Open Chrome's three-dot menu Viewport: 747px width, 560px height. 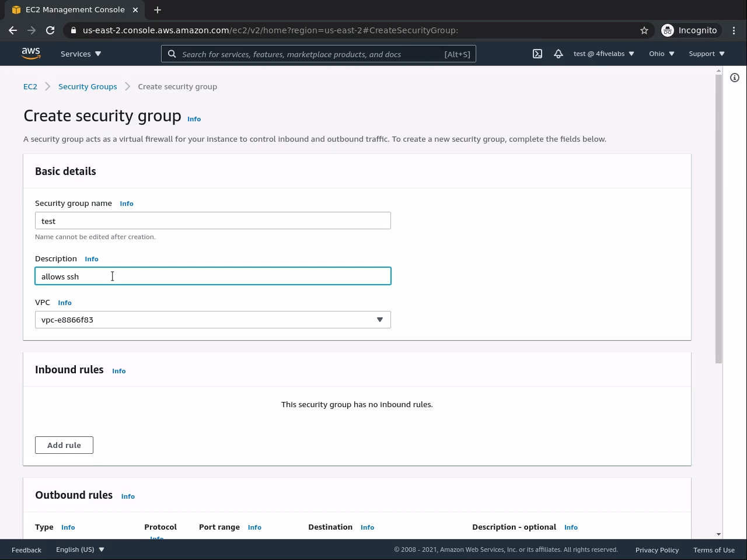[x=734, y=30]
